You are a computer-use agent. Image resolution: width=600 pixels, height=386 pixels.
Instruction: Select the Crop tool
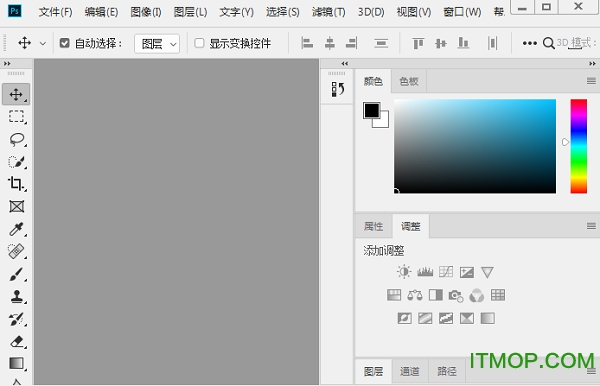(16, 184)
